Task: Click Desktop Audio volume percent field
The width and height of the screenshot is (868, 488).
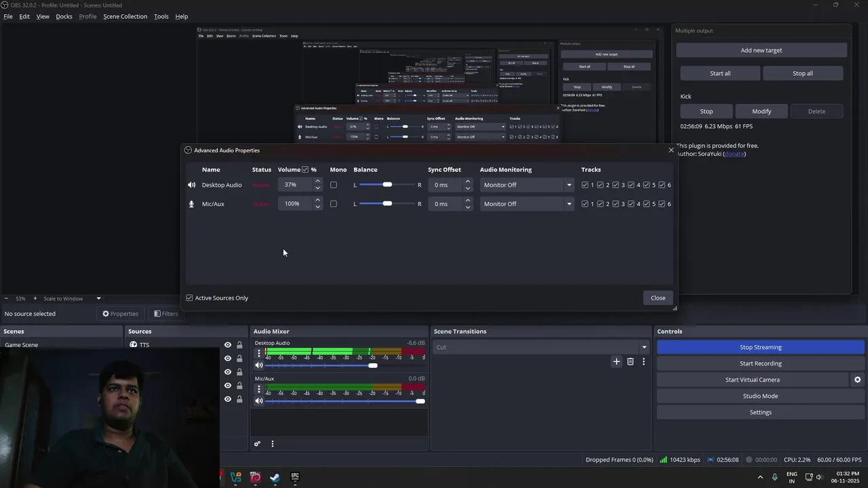Action: tap(294, 185)
